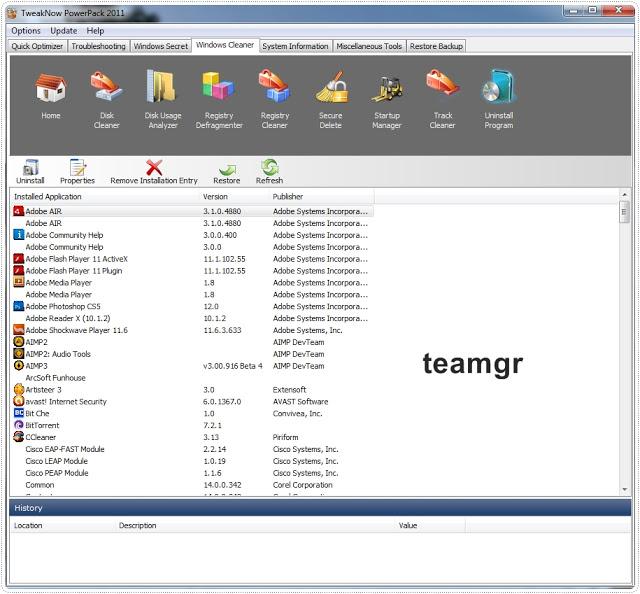This screenshot has height=594, width=640.
Task: Click the Artisteer 3 row icon
Action: coord(18,389)
